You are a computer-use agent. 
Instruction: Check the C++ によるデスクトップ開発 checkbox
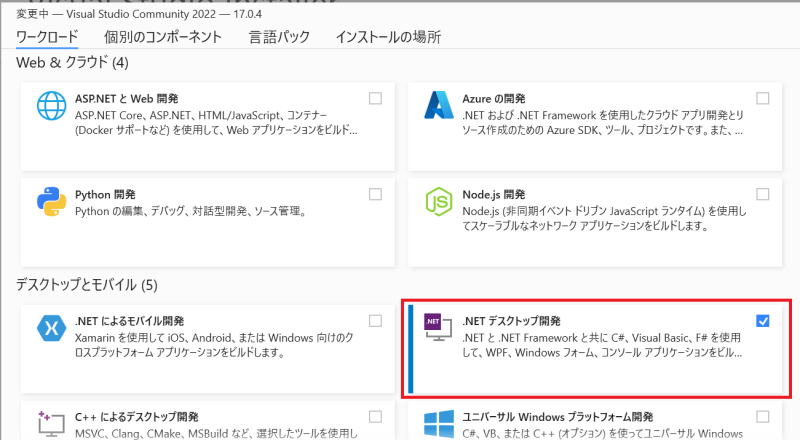pyautogui.click(x=376, y=417)
